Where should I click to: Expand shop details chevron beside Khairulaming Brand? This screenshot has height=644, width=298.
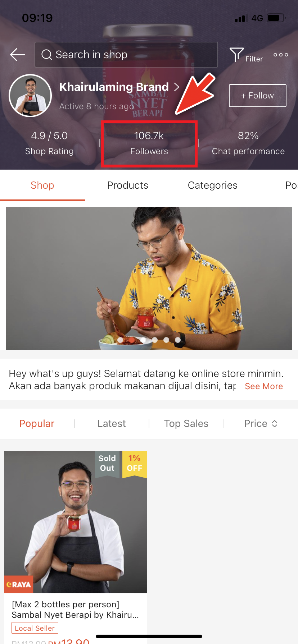tap(176, 87)
